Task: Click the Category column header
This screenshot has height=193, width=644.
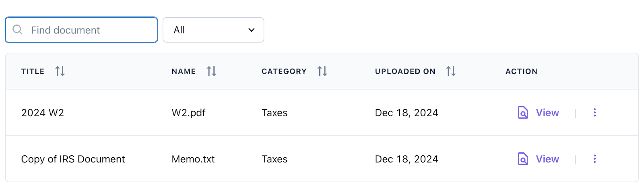Action: pyautogui.click(x=284, y=71)
